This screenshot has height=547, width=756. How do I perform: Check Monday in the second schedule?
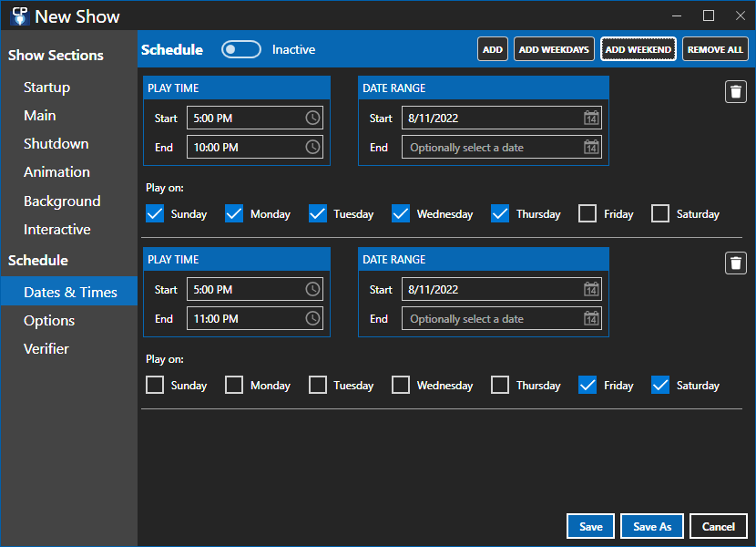point(234,385)
